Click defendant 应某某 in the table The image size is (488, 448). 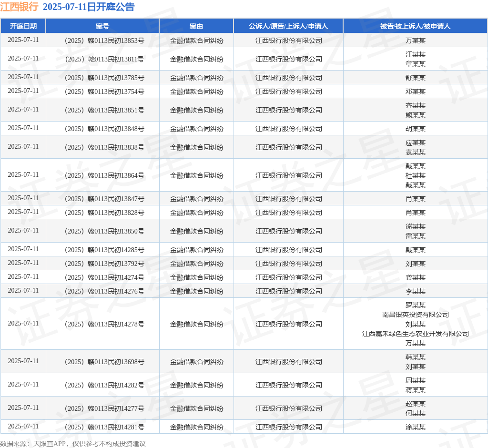(x=415, y=143)
